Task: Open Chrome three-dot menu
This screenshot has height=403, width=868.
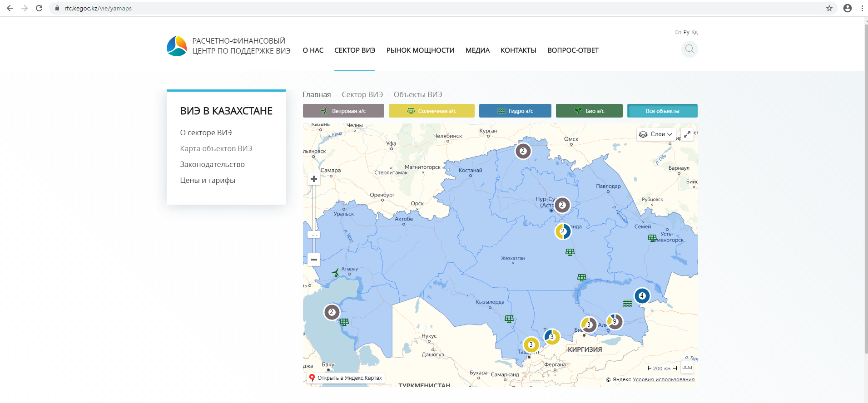Action: coord(862,8)
